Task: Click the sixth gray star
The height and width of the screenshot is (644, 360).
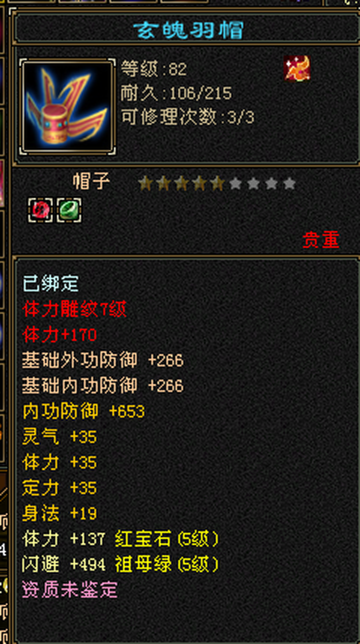Action: click(235, 183)
